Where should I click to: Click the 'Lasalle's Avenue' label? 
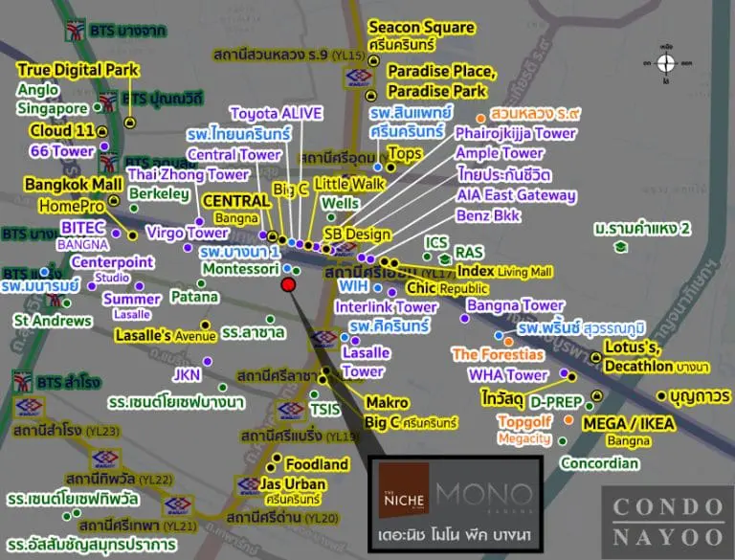(x=166, y=335)
